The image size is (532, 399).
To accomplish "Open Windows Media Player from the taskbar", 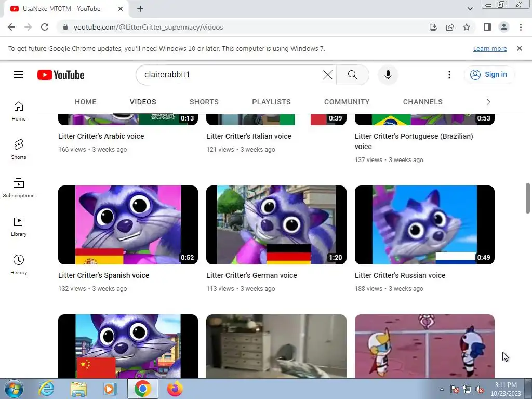I will 110,389.
